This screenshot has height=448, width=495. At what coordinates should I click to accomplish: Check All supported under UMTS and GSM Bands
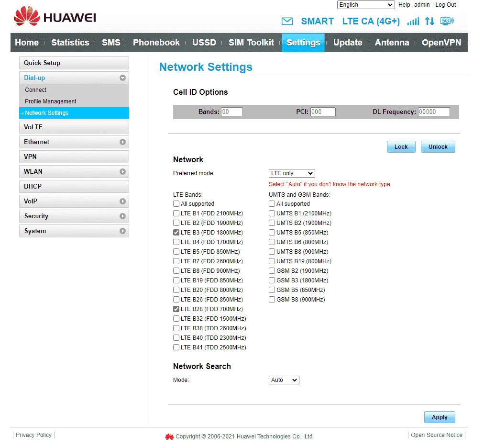click(x=272, y=204)
